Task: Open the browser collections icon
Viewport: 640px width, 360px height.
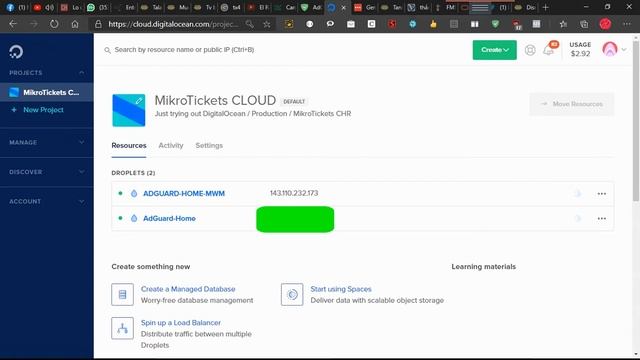Action: click(584, 24)
